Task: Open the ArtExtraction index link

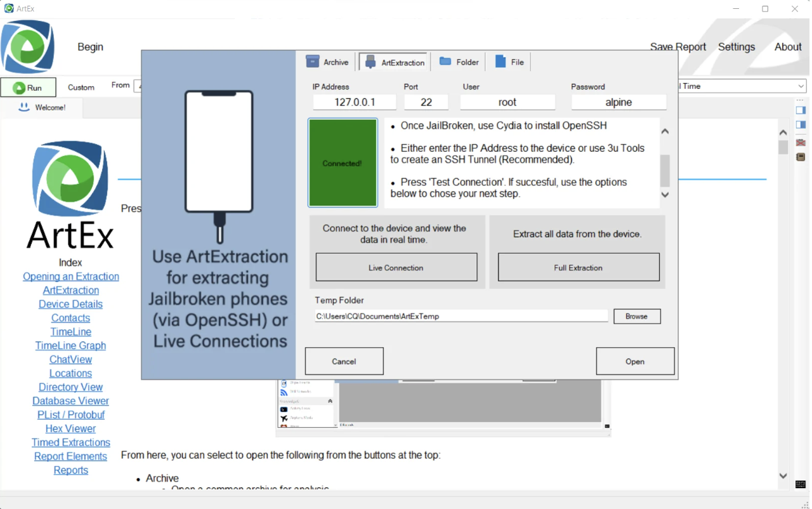Action: [71, 291]
